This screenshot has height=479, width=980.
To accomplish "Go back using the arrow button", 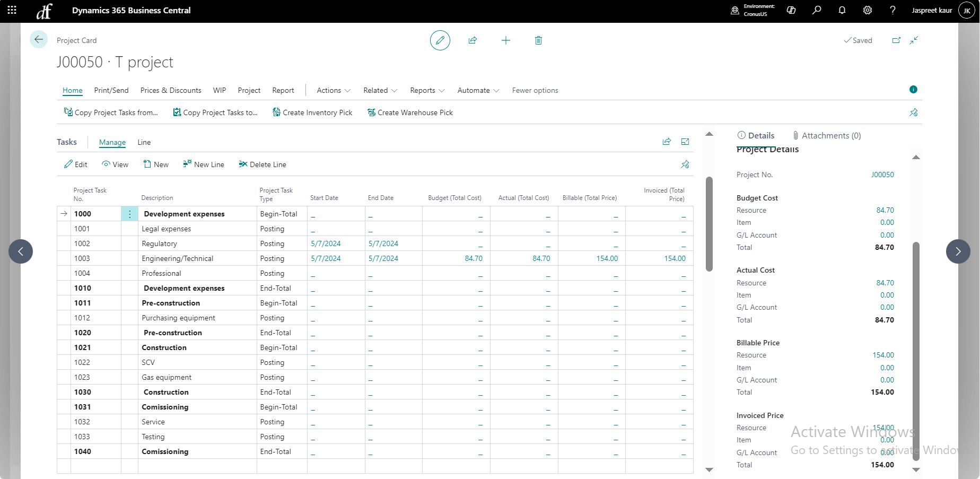I will pos(39,40).
